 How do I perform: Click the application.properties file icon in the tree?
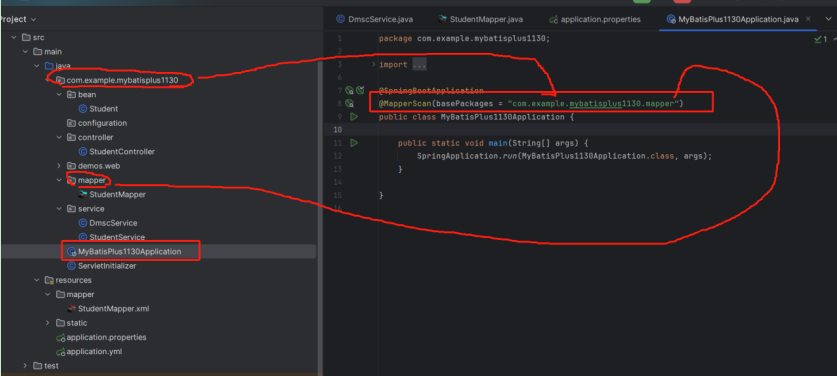60,338
